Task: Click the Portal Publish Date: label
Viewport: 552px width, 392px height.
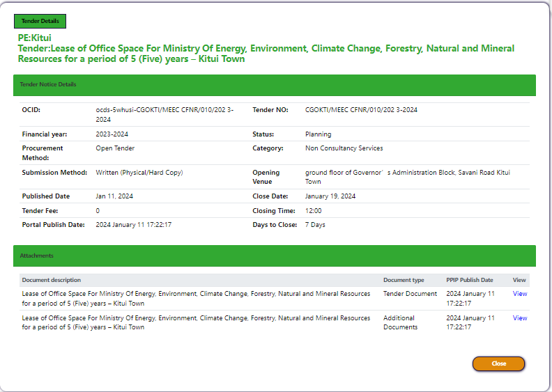Action: pos(53,225)
